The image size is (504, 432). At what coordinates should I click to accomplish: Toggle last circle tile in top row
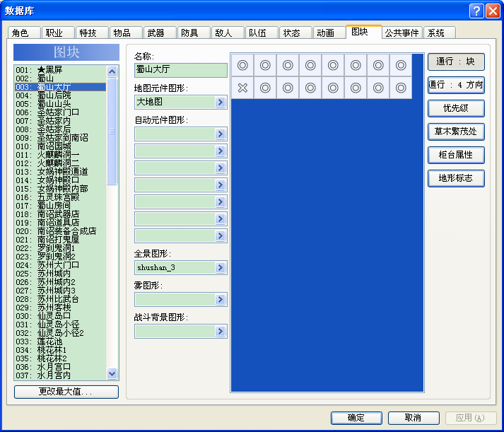pyautogui.click(x=401, y=65)
